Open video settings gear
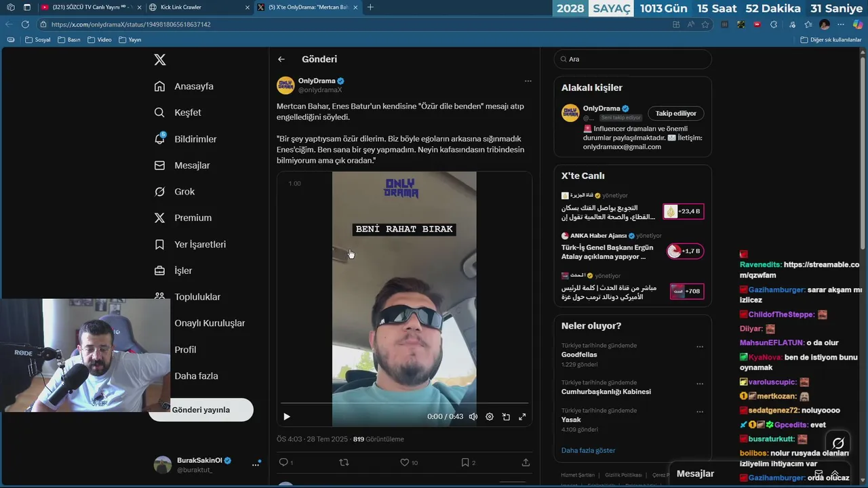 click(x=490, y=417)
